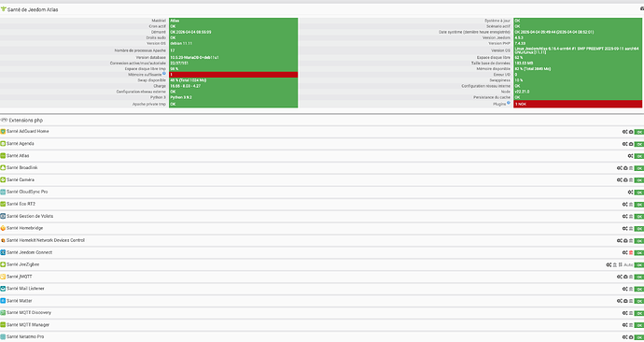Click the 'v22.21.0' Node version value
This screenshot has height=342, width=644.
click(x=522, y=92)
